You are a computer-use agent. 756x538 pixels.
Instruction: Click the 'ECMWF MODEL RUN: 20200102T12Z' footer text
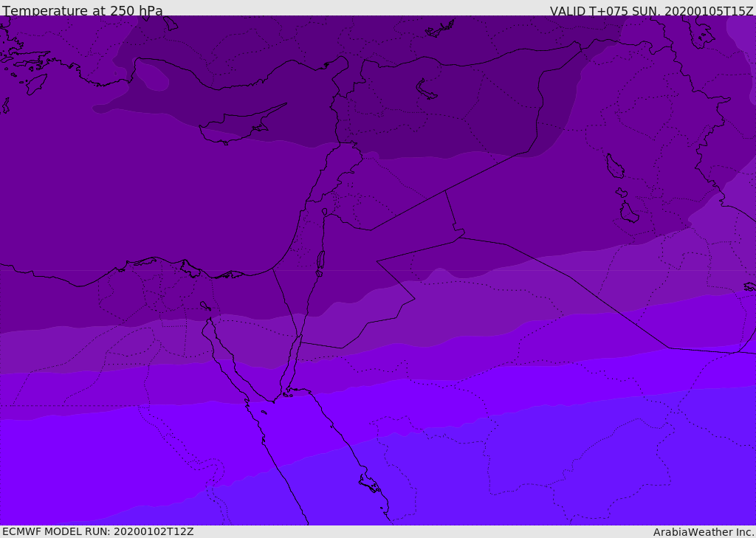pyautogui.click(x=98, y=531)
